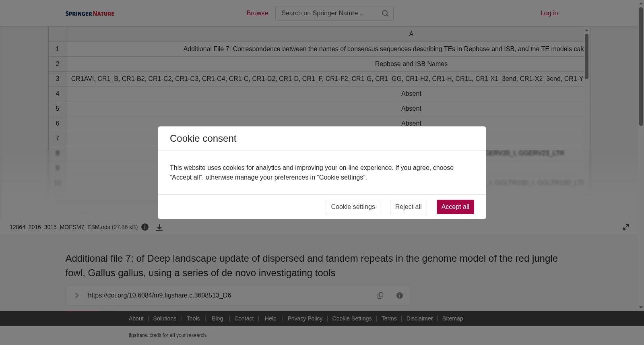This screenshot has height=345, width=644.
Task: Accept all cookies
Action: point(455,207)
